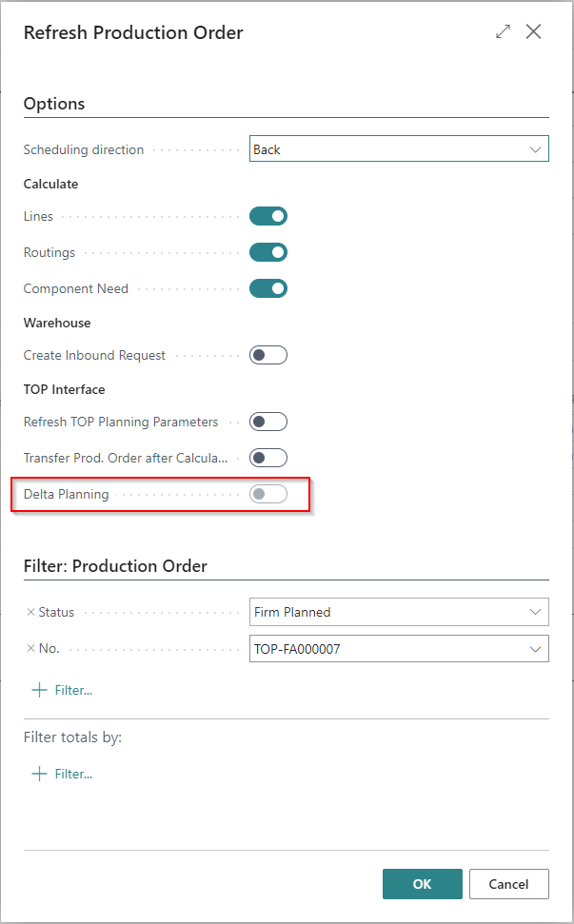Click the Filter: Production Order heading

115,566
